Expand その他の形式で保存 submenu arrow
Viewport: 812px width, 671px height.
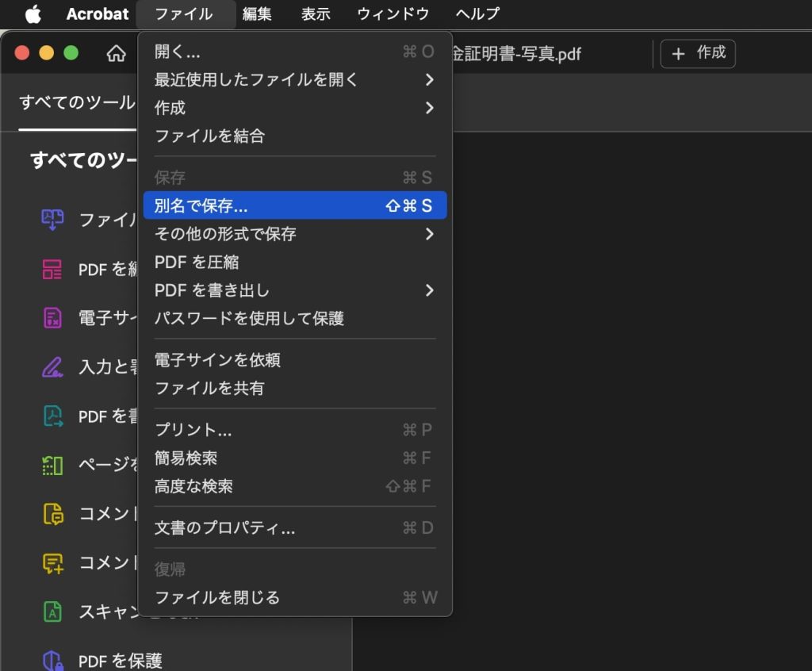[429, 234]
